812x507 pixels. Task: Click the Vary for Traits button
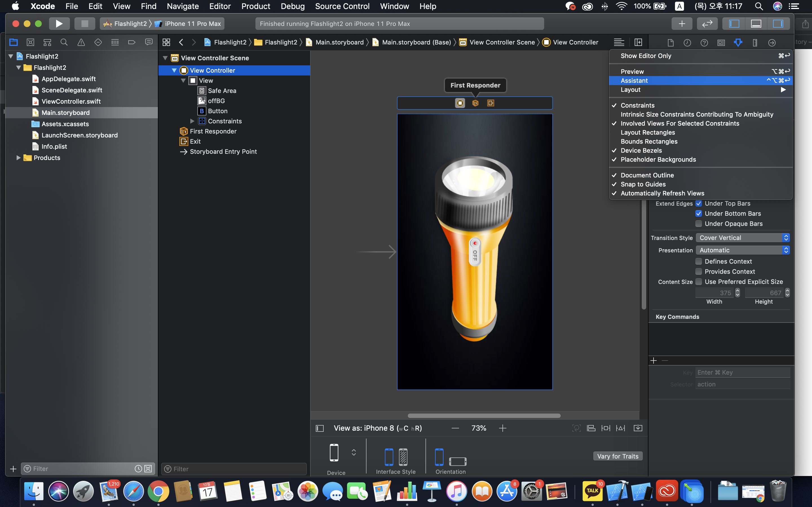[617, 456]
